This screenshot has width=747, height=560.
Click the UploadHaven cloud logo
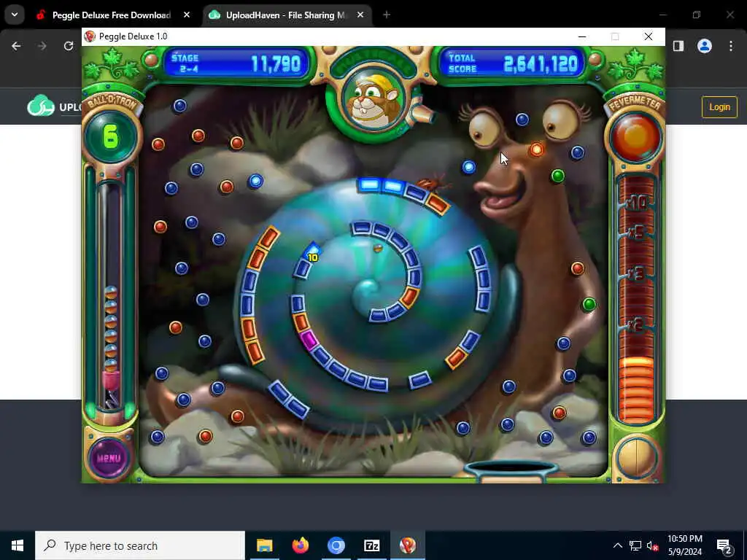point(41,106)
